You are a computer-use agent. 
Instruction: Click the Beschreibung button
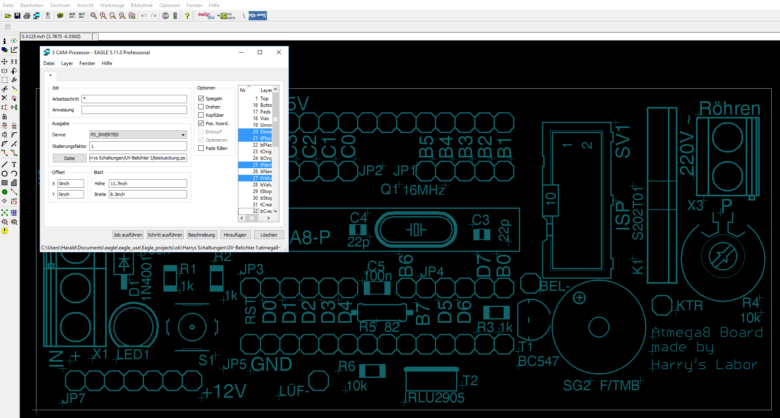[x=202, y=234]
